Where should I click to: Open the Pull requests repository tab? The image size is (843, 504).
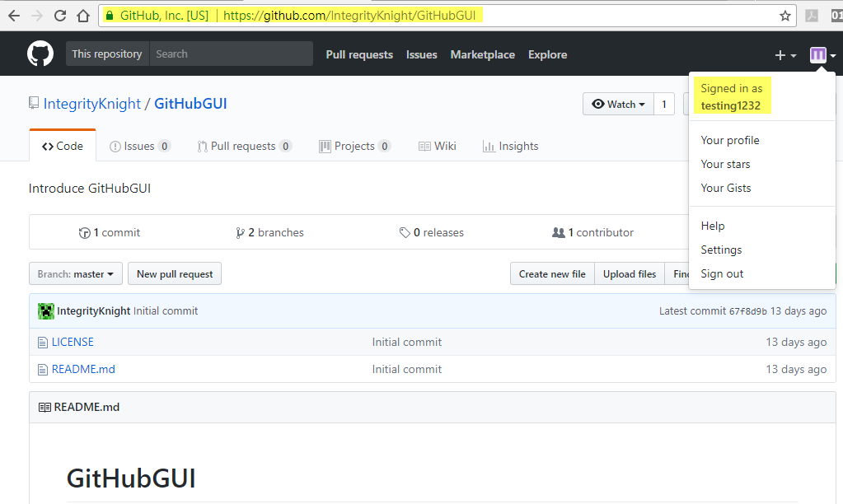[x=244, y=146]
